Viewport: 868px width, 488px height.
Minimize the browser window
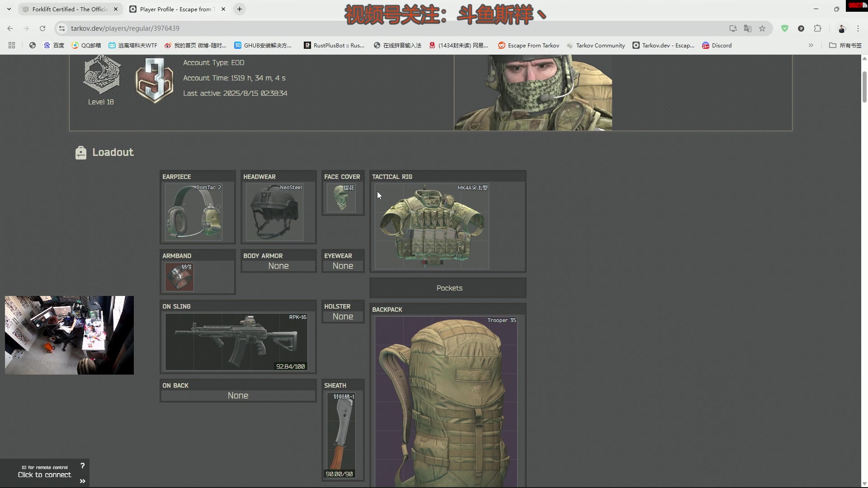point(816,9)
